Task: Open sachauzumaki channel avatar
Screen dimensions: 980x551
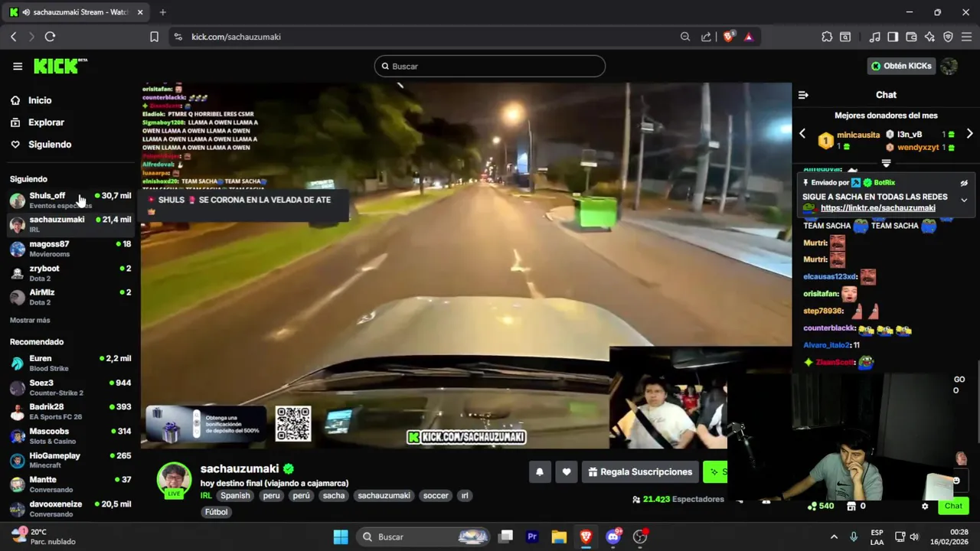Action: (x=174, y=479)
